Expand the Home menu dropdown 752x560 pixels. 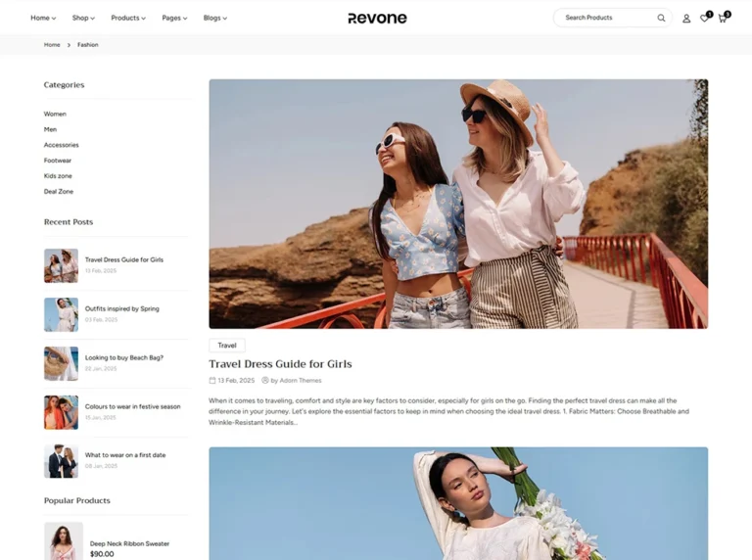(x=43, y=18)
